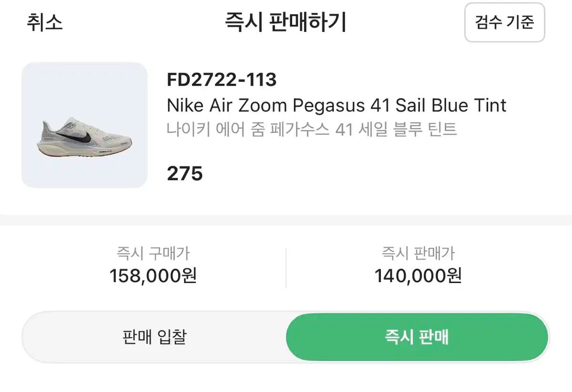Tap the product code FD2722-113
The image size is (572, 392).
tap(222, 80)
